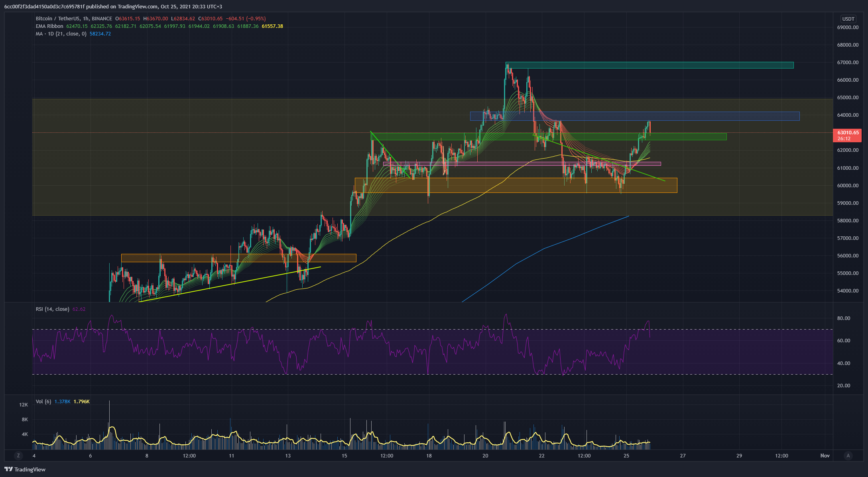Click the TradingView logo
This screenshot has height=477, width=868.
[25, 469]
